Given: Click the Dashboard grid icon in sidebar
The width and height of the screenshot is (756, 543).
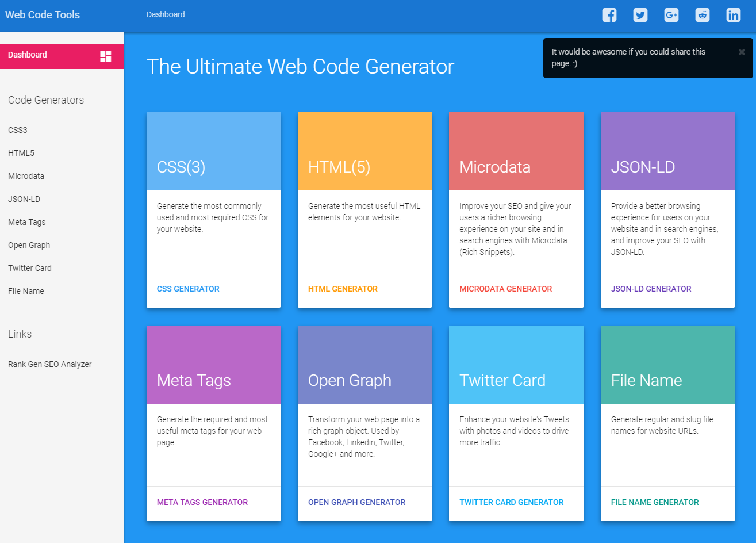Looking at the screenshot, I should click(105, 55).
